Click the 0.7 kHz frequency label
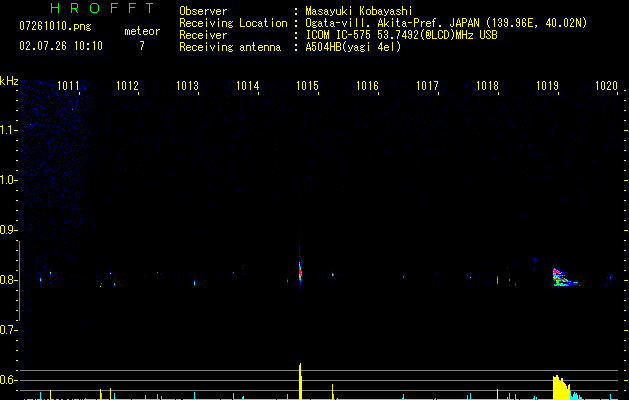This screenshot has height=400, width=629. tap(8, 330)
